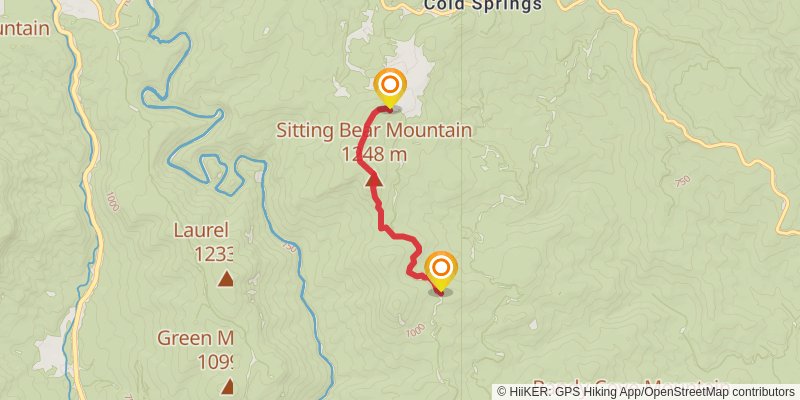Select the Sitting Bear Mountain peak triangle
Screen dimensions: 800x400
coord(374,180)
